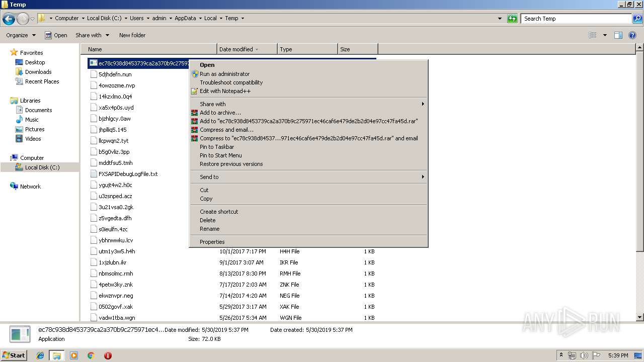Click the Internet Explorer taskbar icon
Image resolution: width=644 pixels, height=362 pixels.
coord(40,355)
